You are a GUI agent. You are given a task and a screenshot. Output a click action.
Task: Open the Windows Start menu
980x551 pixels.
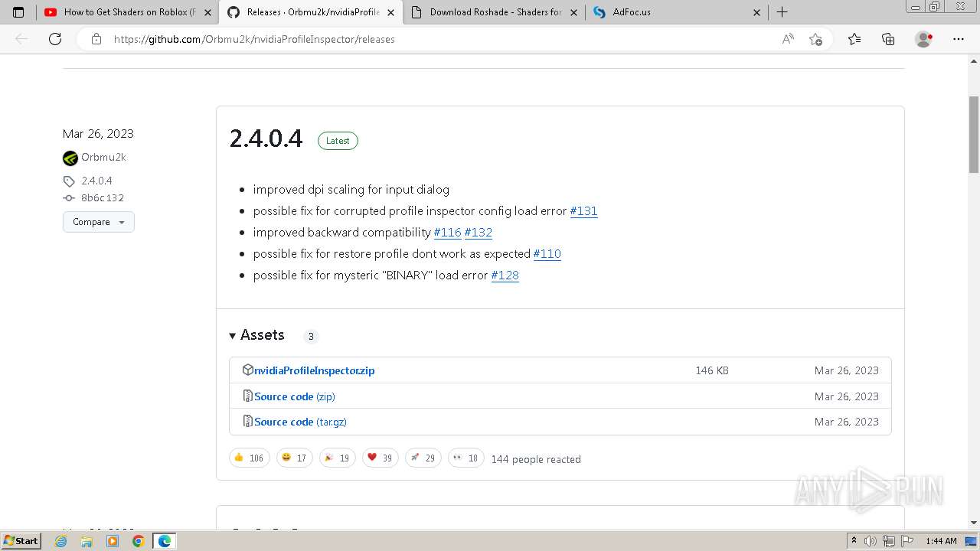pyautogui.click(x=21, y=540)
